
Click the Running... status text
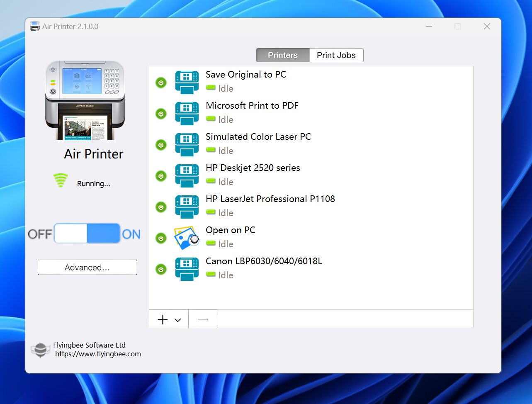click(x=94, y=184)
